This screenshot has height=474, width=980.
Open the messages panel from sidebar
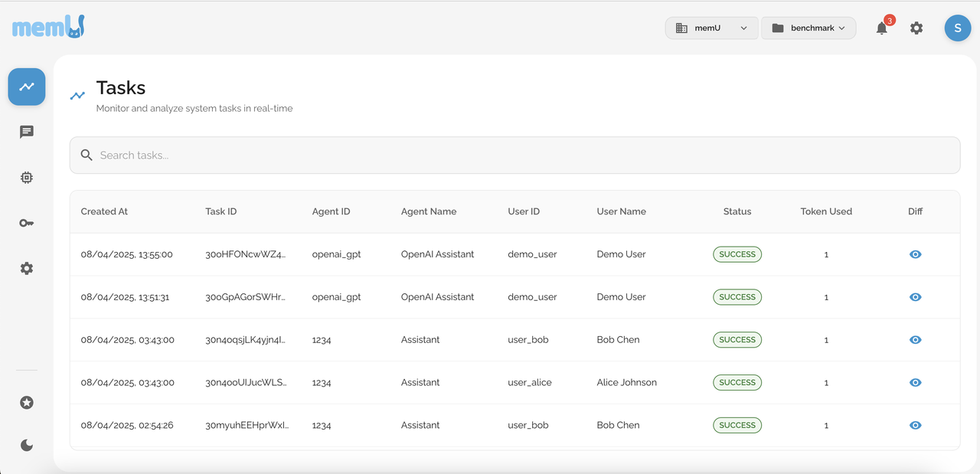[x=26, y=132]
